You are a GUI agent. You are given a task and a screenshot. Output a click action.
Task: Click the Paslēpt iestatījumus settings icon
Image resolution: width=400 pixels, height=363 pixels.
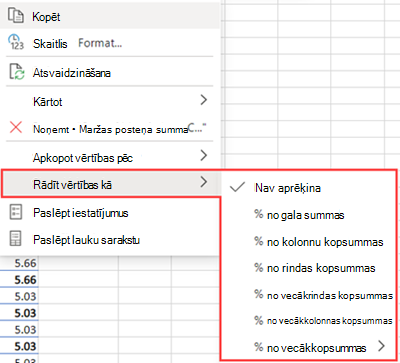point(15,212)
